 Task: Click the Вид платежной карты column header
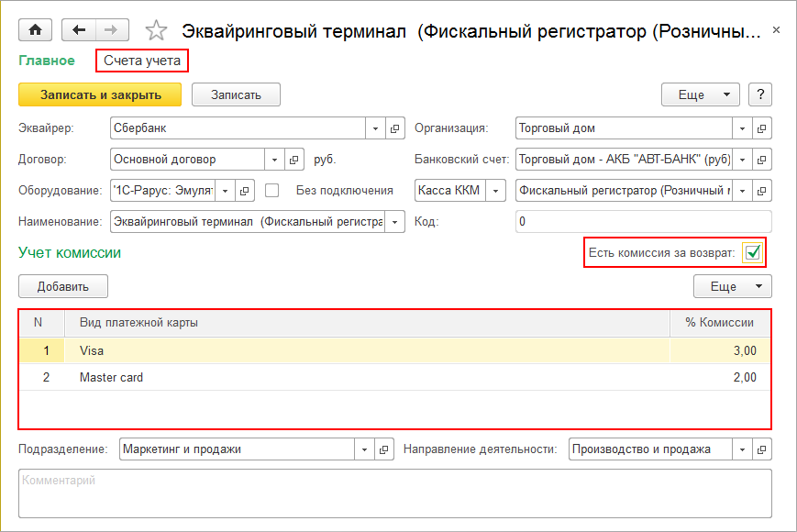tap(367, 323)
